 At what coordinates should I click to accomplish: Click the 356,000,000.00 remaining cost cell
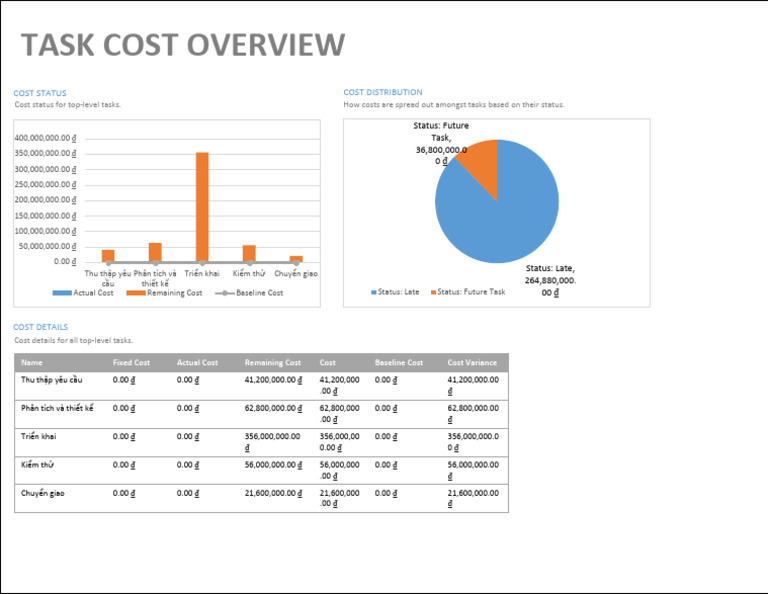pos(272,442)
